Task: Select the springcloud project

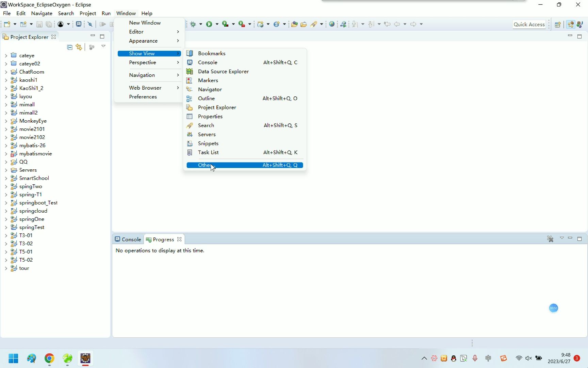Action: 33,211
